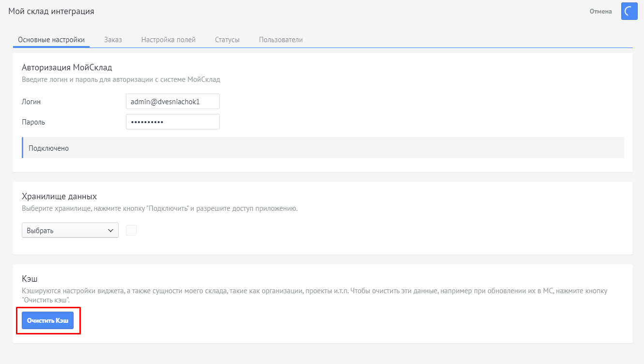Click the Логин input field
Viewport: 644px width, 364px height.
point(172,102)
